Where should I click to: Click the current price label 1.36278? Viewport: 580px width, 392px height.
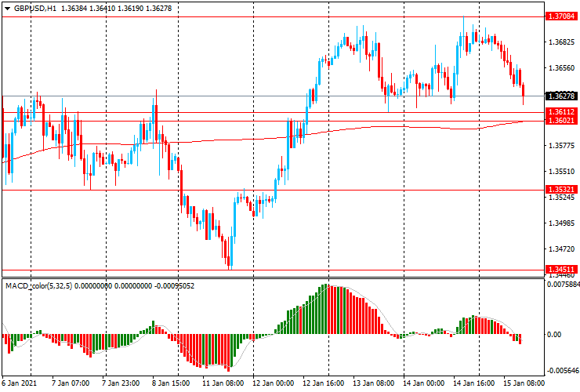[562, 96]
